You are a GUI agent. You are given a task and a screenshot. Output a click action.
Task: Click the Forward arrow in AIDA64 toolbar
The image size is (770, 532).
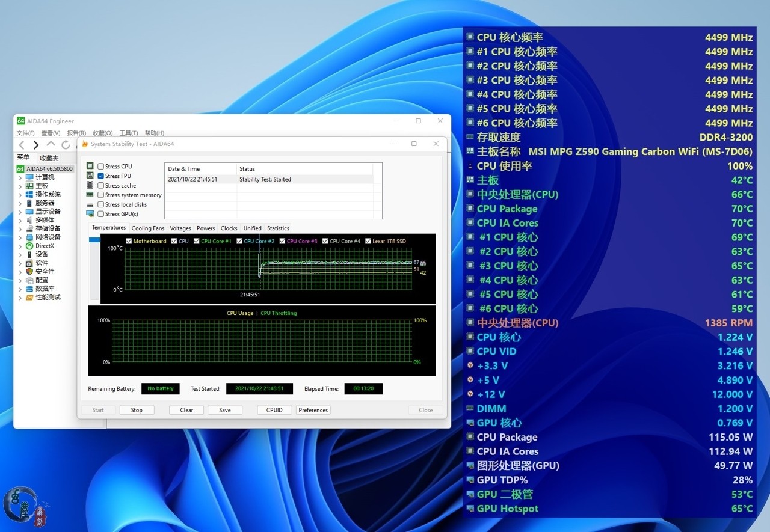pos(36,145)
